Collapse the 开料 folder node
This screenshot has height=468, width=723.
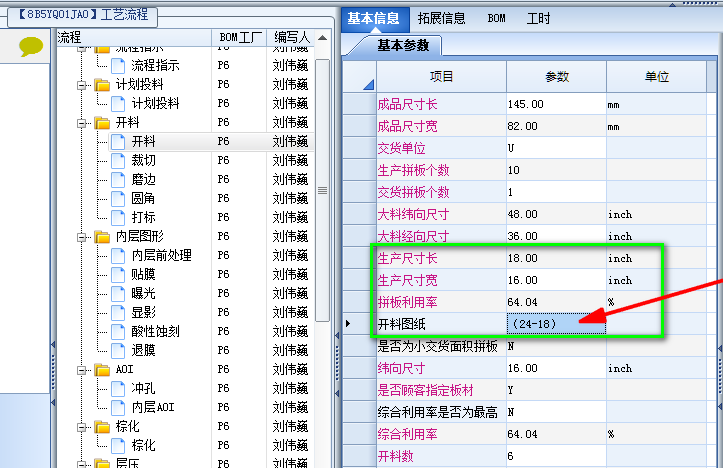pos(82,123)
